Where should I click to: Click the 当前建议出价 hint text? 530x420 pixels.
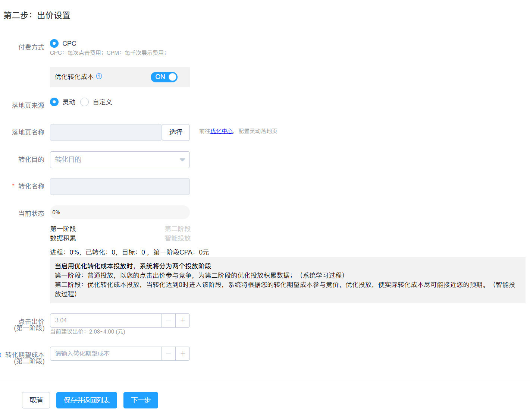(88, 332)
